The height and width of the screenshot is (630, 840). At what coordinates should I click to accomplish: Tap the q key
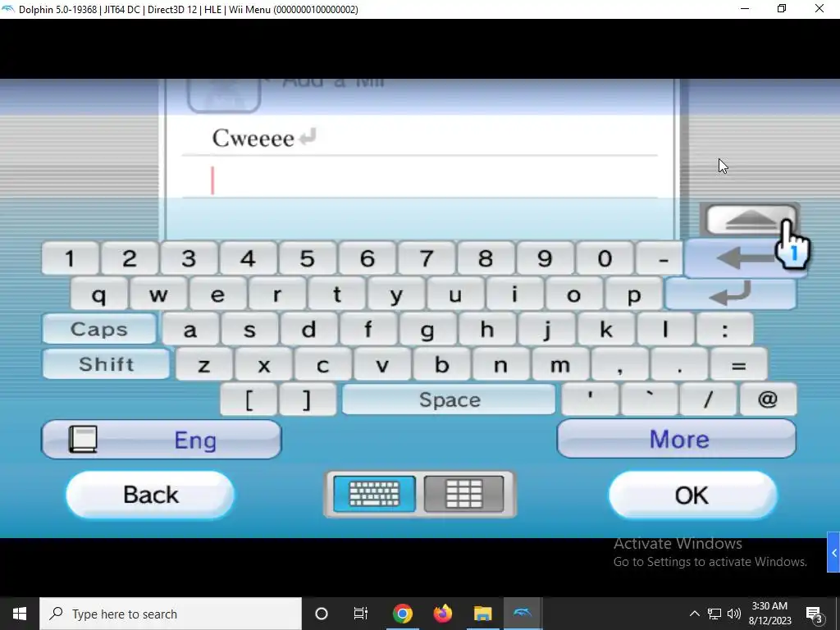click(99, 294)
